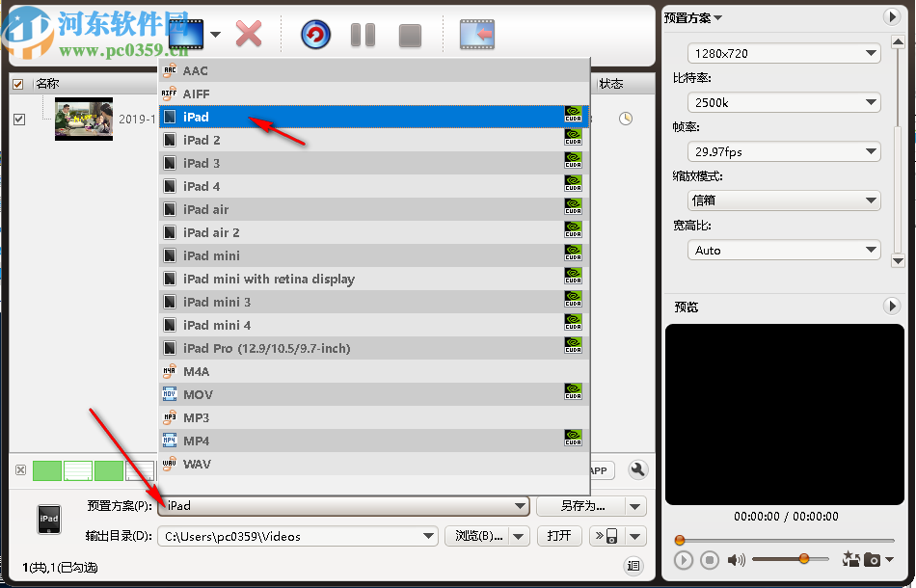916x588 pixels.
Task: Toggle the select-all checkbox in the header
Action: click(x=20, y=83)
